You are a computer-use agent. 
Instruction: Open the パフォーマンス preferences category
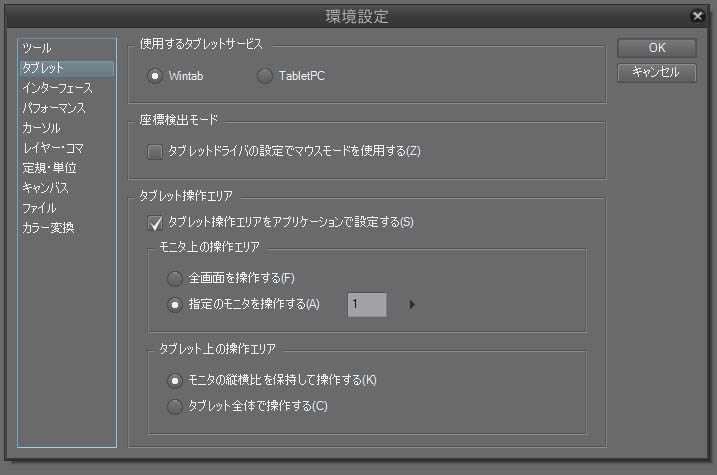67,108
